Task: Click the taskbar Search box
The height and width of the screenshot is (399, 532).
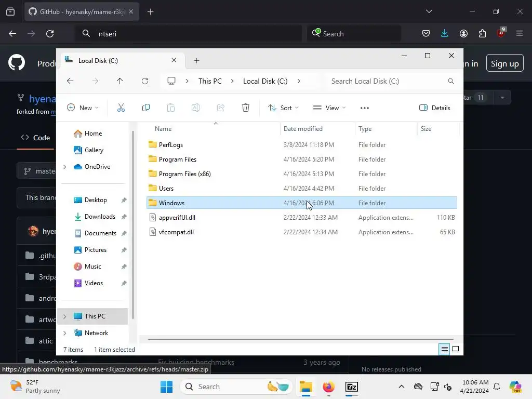Action: [237, 387]
